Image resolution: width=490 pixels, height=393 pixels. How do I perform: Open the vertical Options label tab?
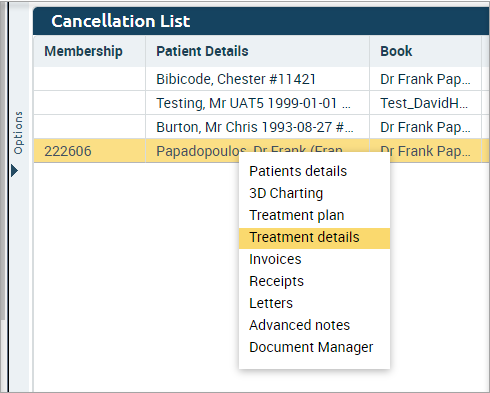tap(18, 133)
